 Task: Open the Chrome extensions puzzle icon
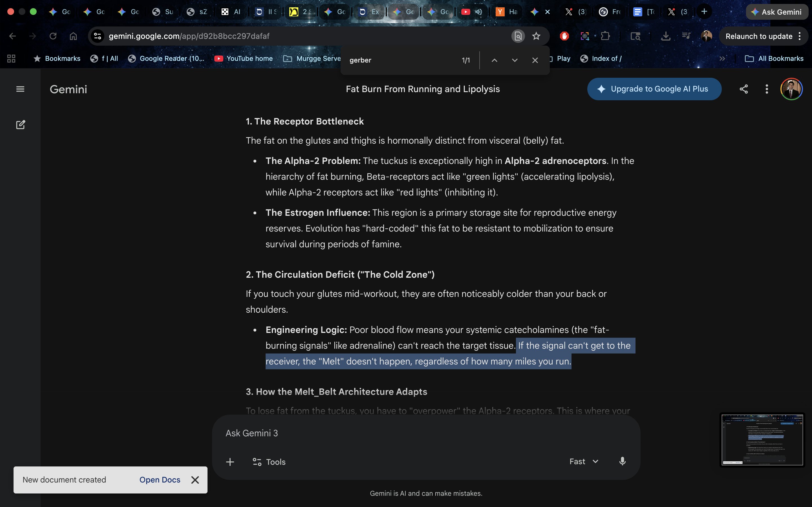tap(605, 36)
